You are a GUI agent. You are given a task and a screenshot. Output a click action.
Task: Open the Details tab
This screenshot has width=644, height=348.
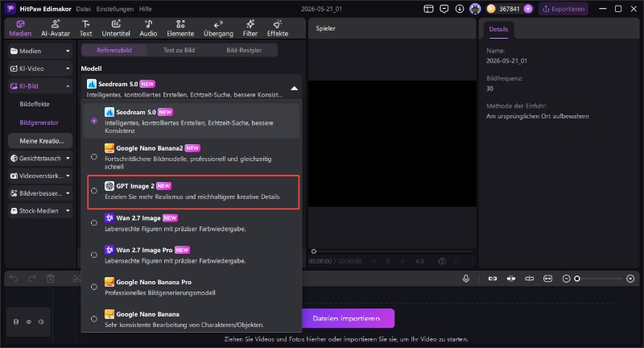tap(498, 29)
